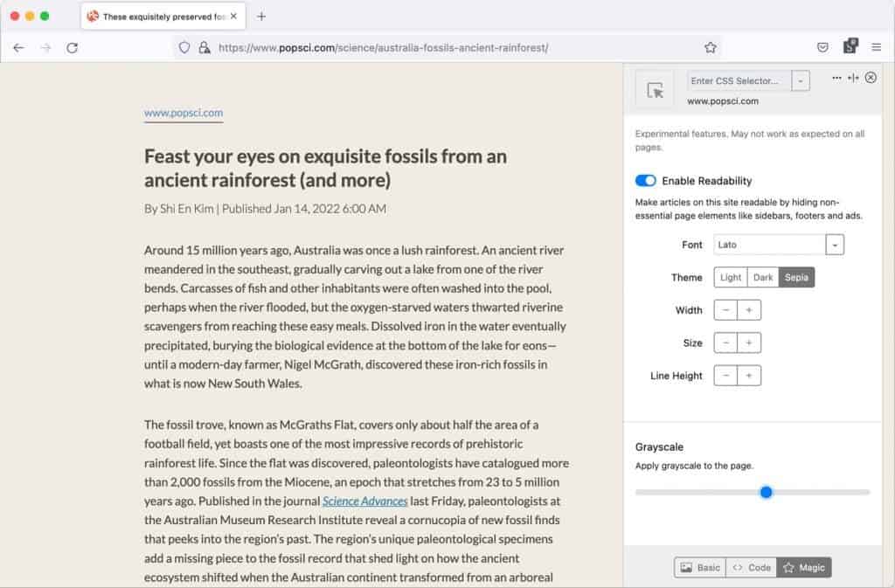Open the Firefox hamburger application menu
The height and width of the screenshot is (588, 895).
876,48
